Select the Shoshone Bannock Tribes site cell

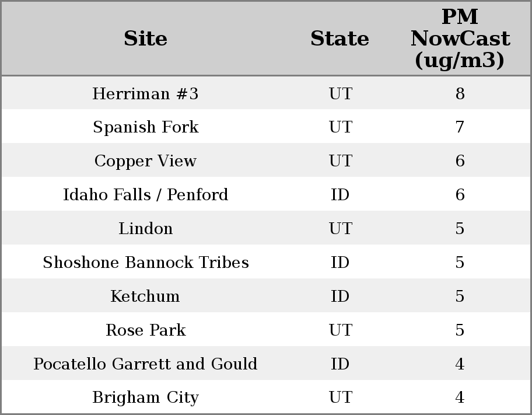pyautogui.click(x=145, y=262)
